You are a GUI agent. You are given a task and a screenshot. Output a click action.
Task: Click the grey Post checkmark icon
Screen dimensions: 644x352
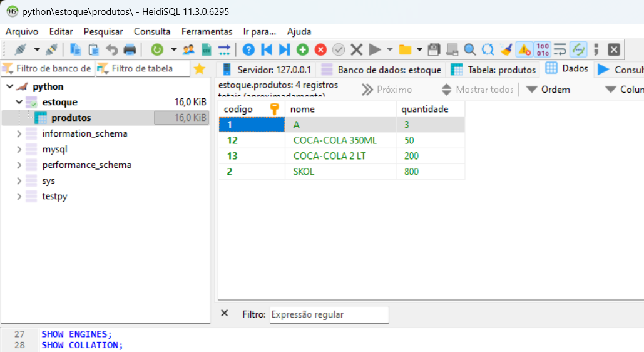click(x=339, y=49)
